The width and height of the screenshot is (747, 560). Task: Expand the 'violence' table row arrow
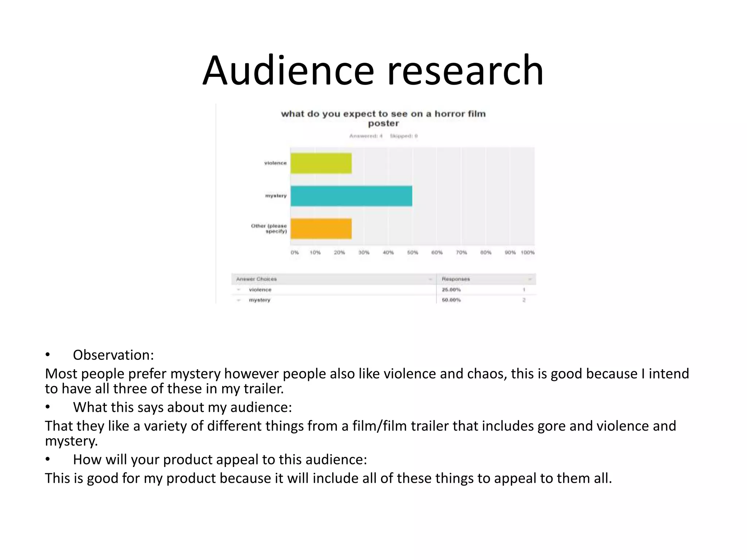(x=239, y=290)
